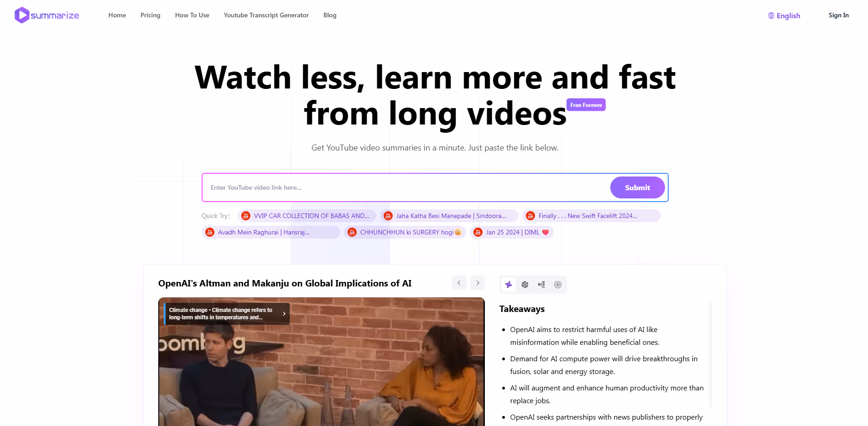868x426 pixels.
Task: Click the YouTube icon on the CHHUNCHHUN chip
Action: [x=352, y=232]
